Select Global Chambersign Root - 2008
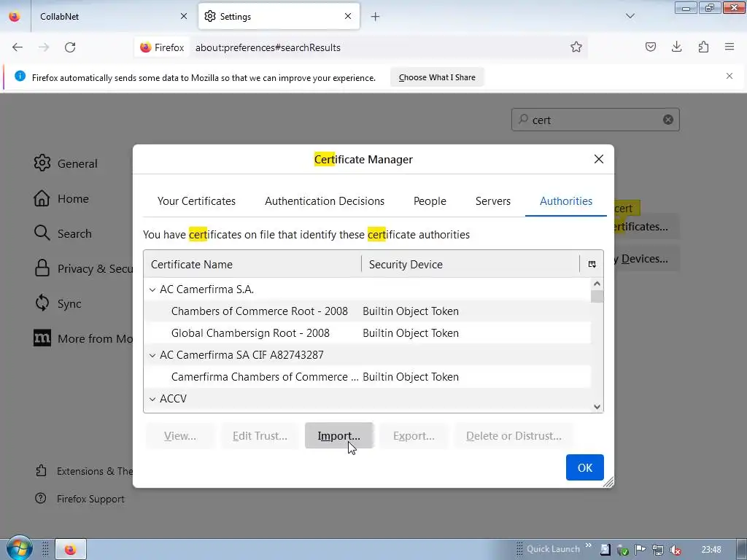 (x=368, y=332)
